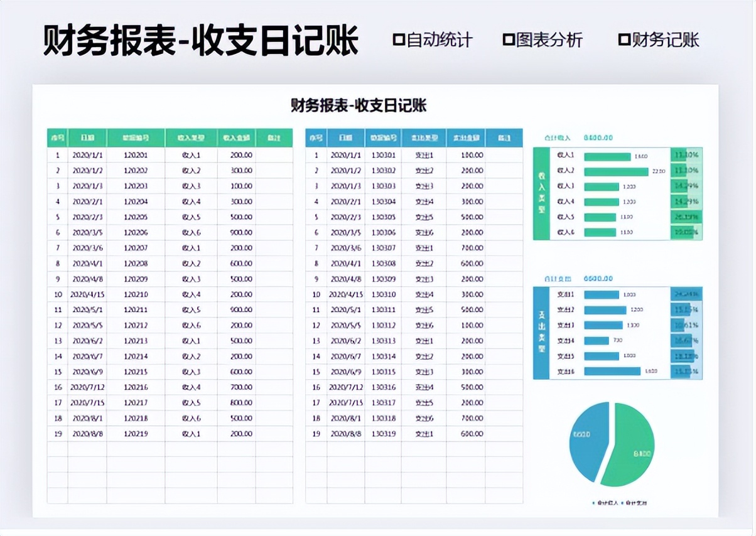Image resolution: width=756 pixels, height=536 pixels.
Task: Enable the 图表分析 checkbox
Action: coord(509,40)
